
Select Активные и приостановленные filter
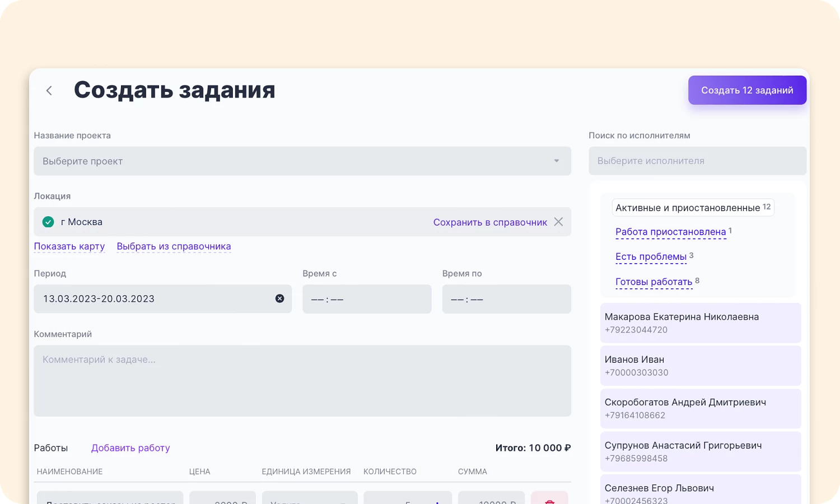coord(693,208)
